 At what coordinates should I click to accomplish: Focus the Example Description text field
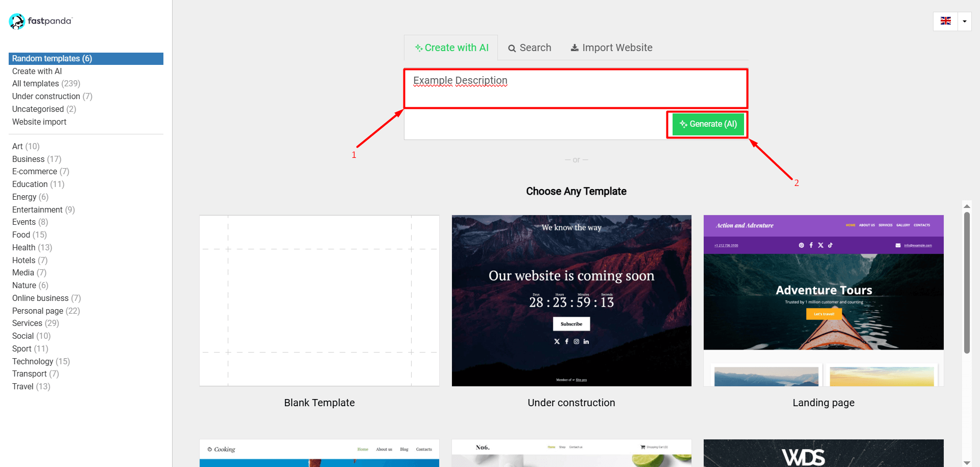coord(576,88)
